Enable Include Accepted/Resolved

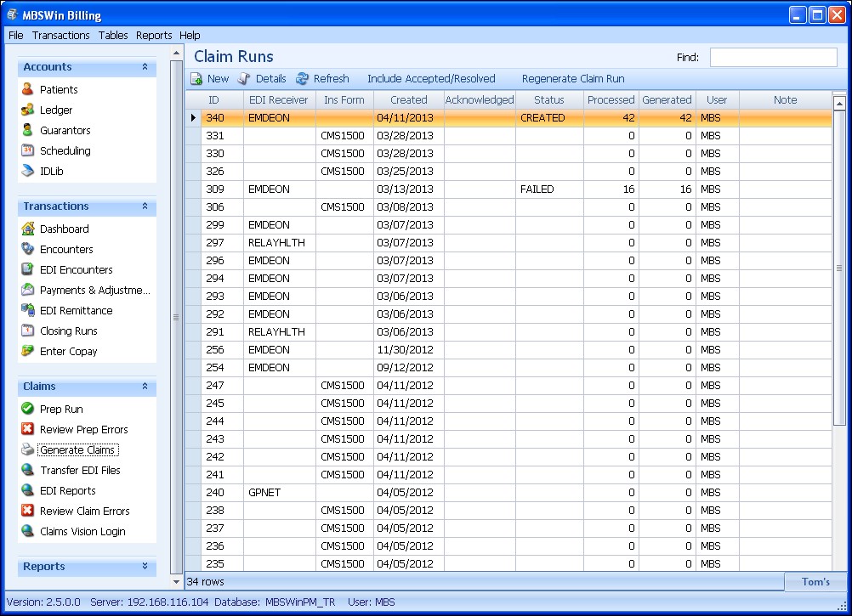pos(431,78)
